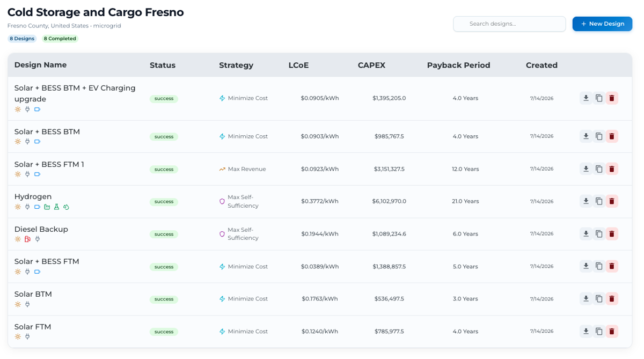644x359 pixels.
Task: Focus the Search designs field
Action: pyautogui.click(x=509, y=24)
